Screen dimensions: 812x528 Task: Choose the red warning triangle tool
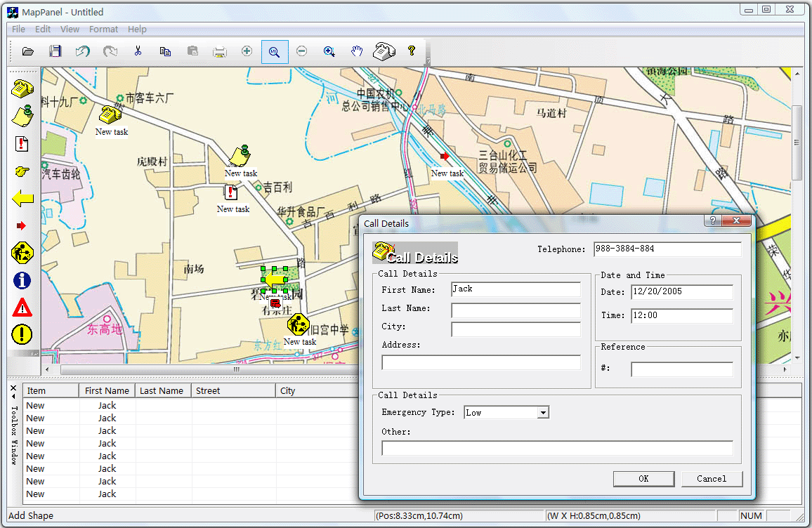(22, 308)
